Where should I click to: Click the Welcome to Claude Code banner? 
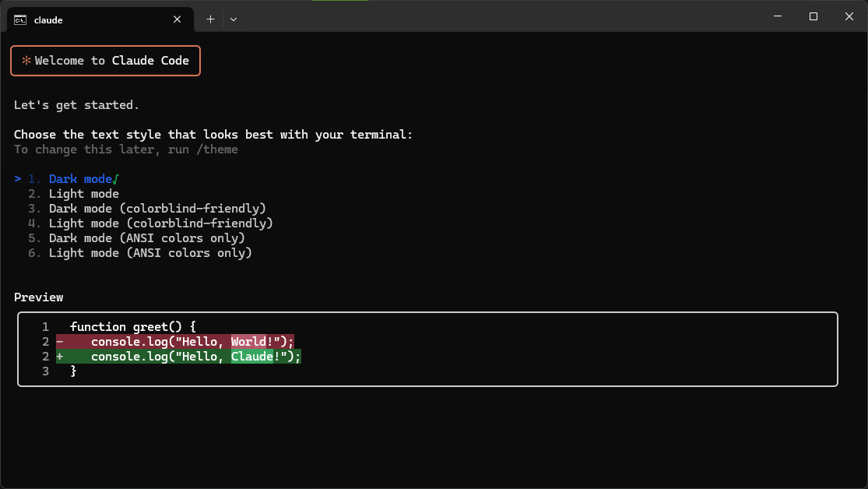click(105, 60)
